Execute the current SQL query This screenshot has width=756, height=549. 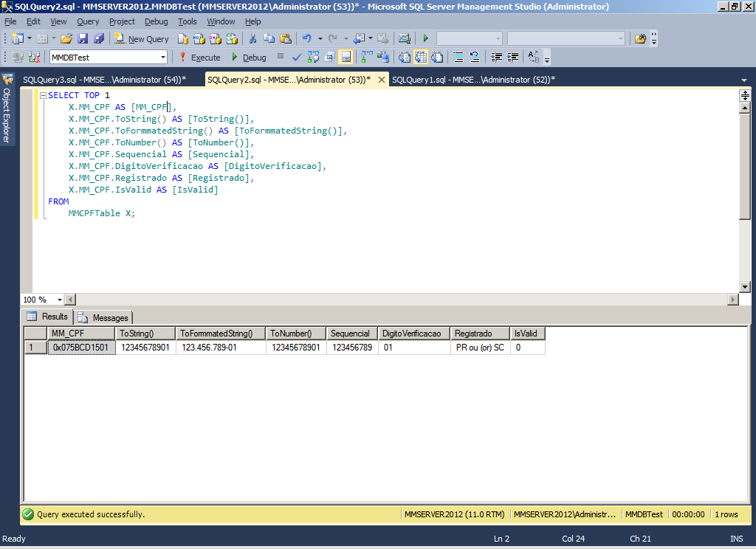pos(204,57)
